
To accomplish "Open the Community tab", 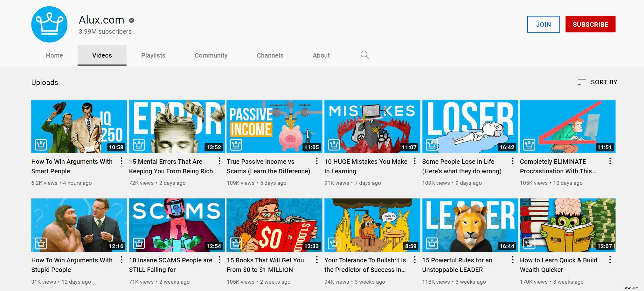I will (x=211, y=55).
